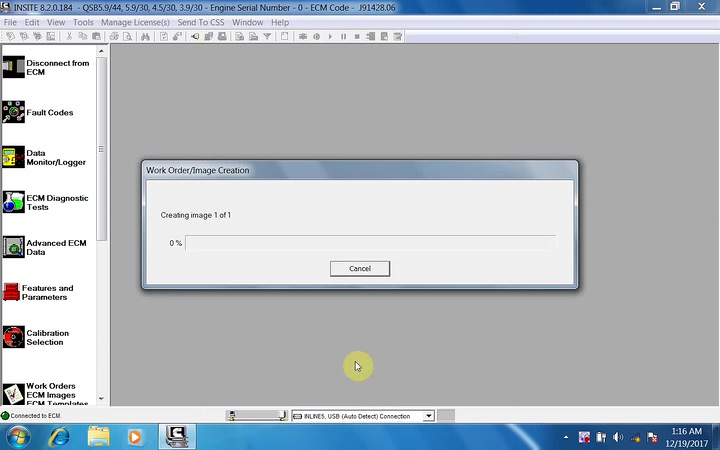This screenshot has height=450, width=720.
Task: Open the Data Monitor/Logger view
Action: tap(44, 158)
